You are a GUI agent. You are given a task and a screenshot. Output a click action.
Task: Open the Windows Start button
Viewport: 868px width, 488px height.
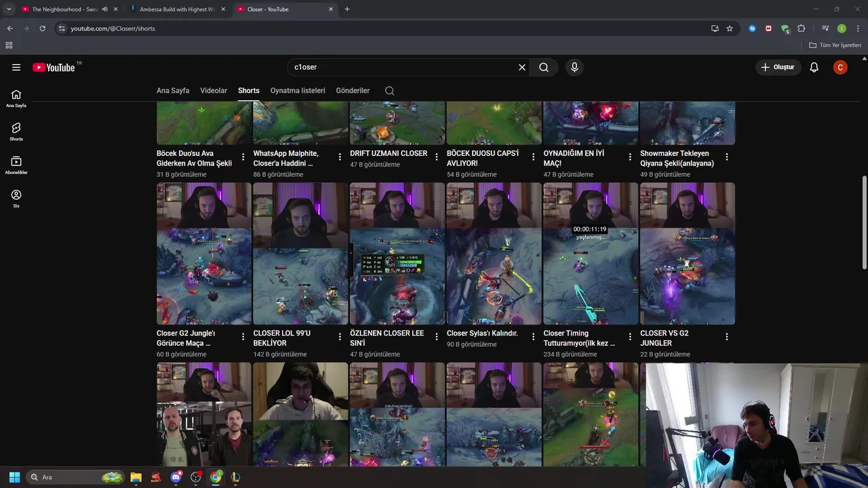click(x=14, y=477)
